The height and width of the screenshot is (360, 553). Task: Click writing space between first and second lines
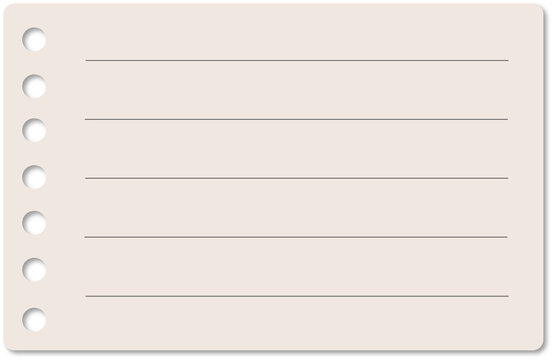[x=297, y=90]
